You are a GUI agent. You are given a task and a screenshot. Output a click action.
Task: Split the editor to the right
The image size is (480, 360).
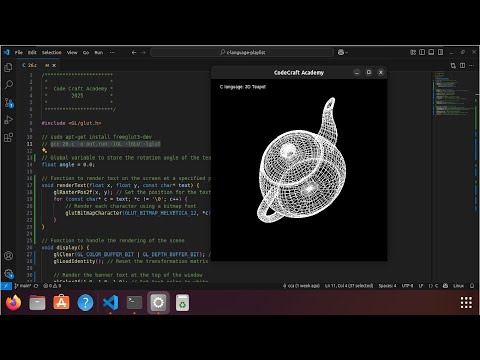coord(462,65)
